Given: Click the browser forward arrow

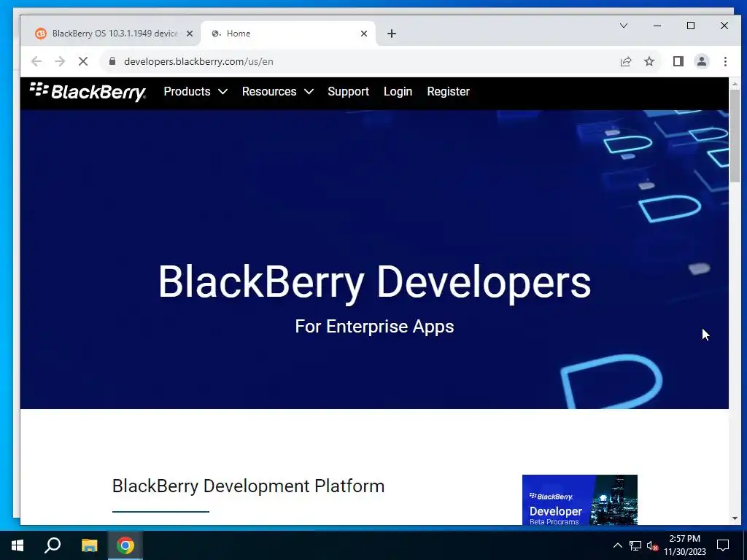Looking at the screenshot, I should [x=60, y=61].
